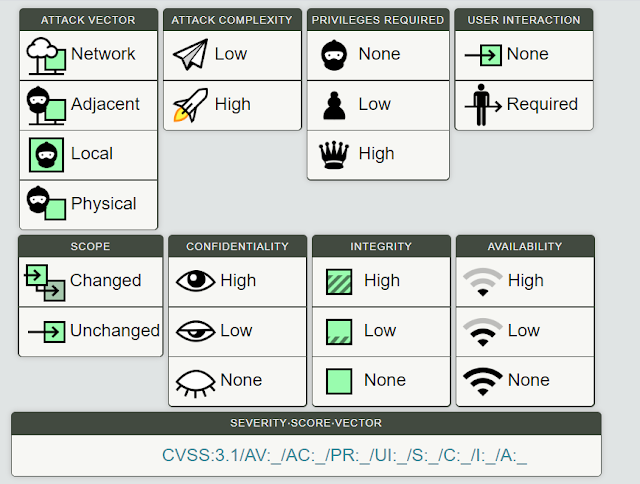The image size is (640, 484).
Task: Click the Network attack vector cloud icon
Action: 45,54
